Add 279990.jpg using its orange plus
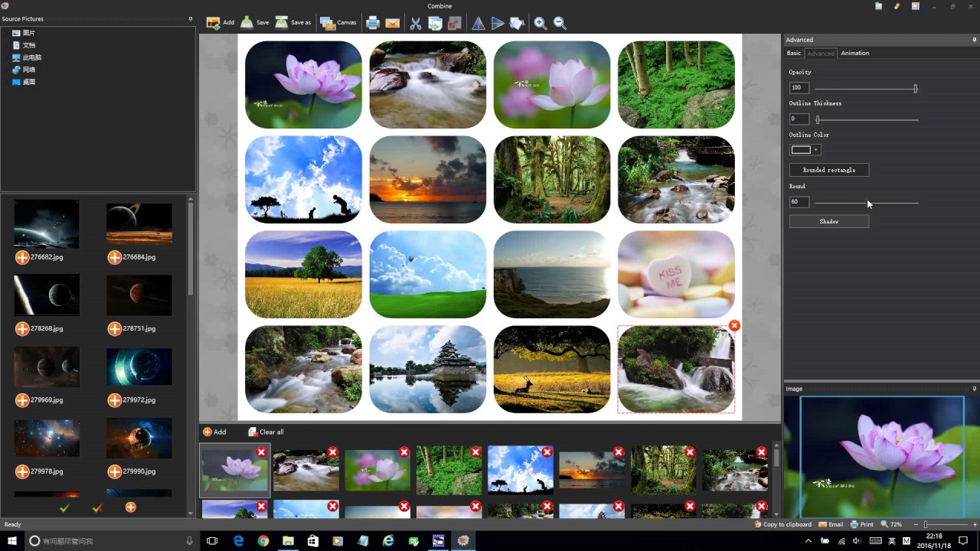Viewport: 980px width, 551px height. pyautogui.click(x=114, y=471)
